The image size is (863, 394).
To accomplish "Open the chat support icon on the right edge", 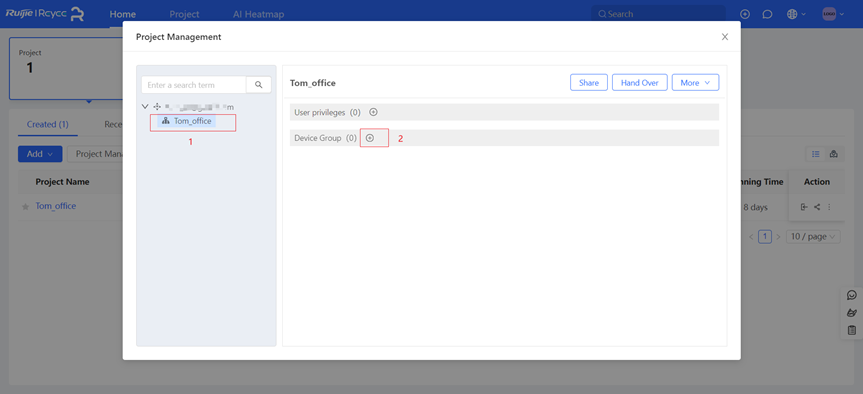I will pos(851,295).
